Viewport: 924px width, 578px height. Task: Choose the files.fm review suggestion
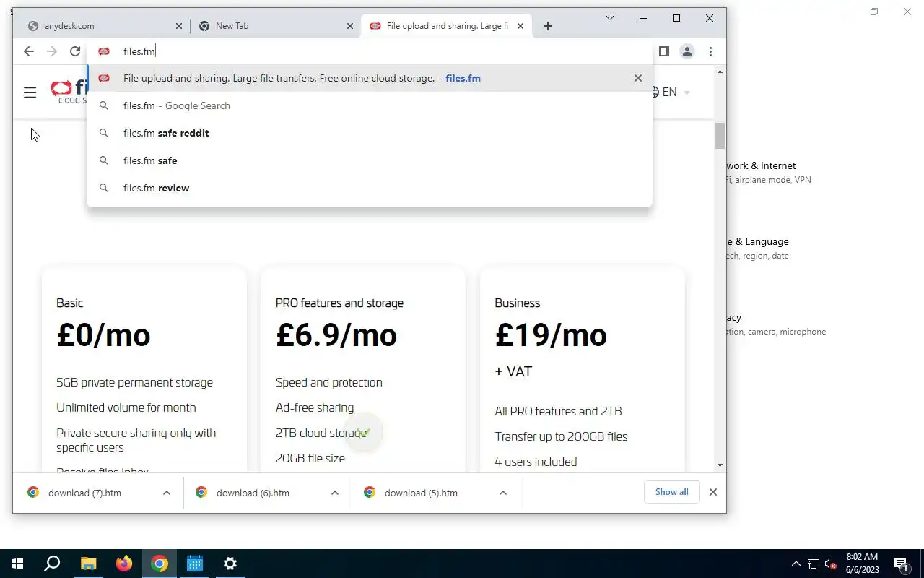(x=370, y=188)
